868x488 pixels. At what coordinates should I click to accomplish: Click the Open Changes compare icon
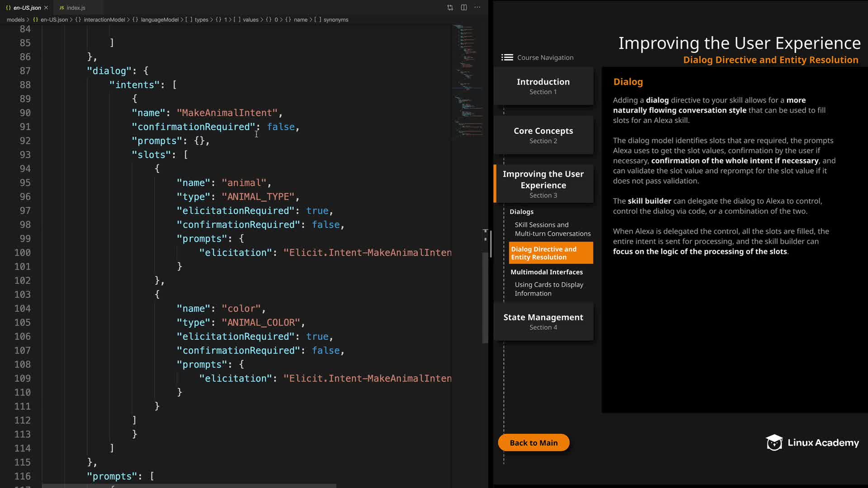tap(450, 7)
